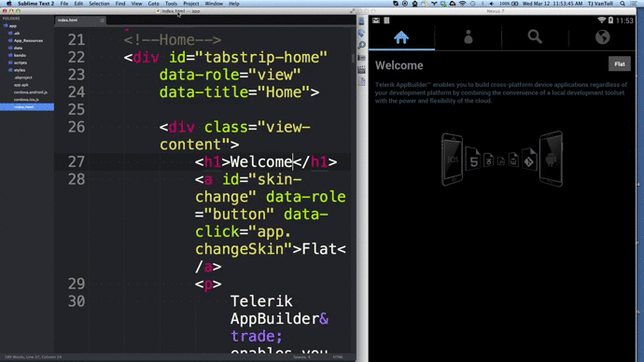Click the HTML syntax selector in status bar
Screen dimensions: 644x362
(338, 357)
